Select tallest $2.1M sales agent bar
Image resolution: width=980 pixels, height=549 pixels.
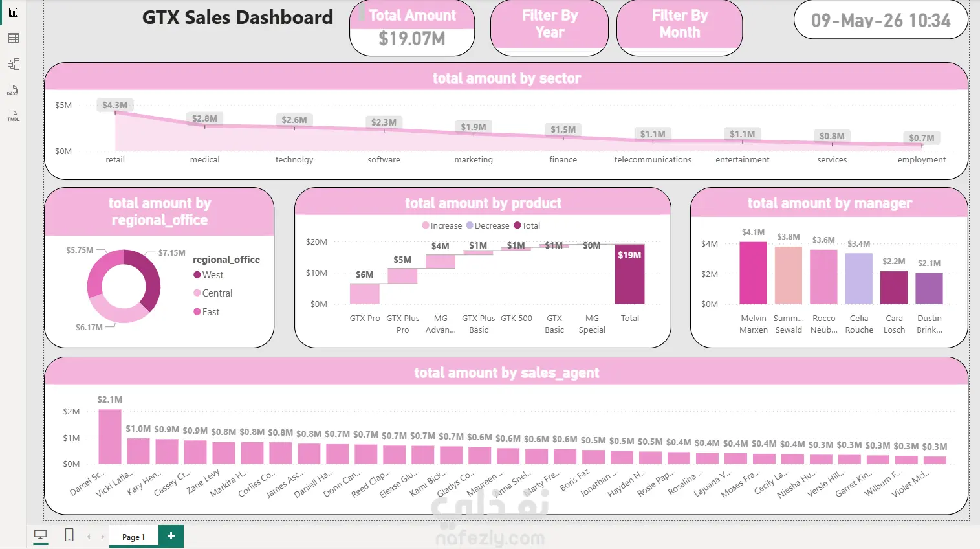[x=110, y=436]
